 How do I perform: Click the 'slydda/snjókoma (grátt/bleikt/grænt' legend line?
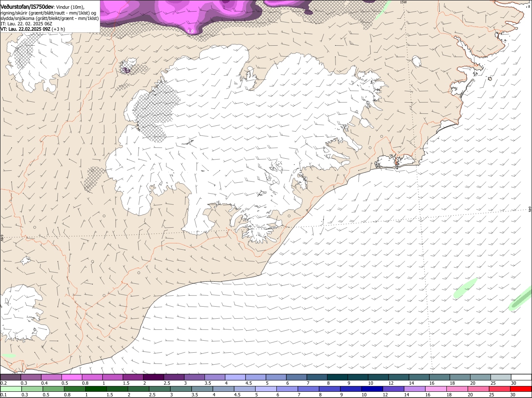click(49, 18)
